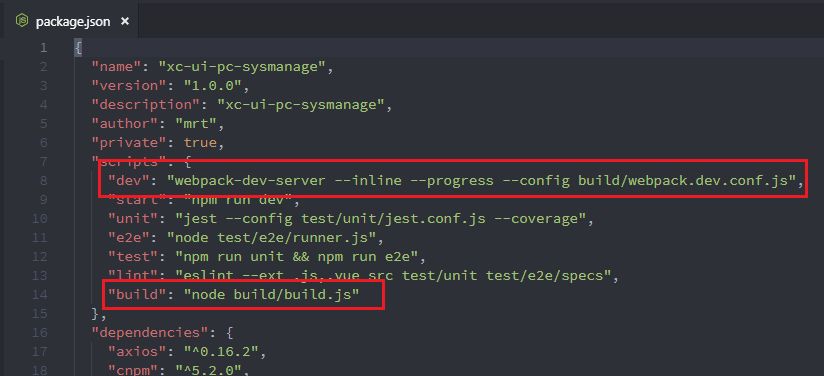The image size is (824, 376).
Task: Click the Node.js file icon on package.json tab
Action: (22, 21)
